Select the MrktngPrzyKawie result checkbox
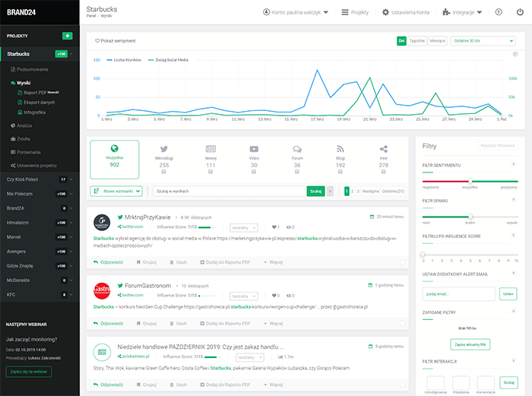 pos(402,262)
